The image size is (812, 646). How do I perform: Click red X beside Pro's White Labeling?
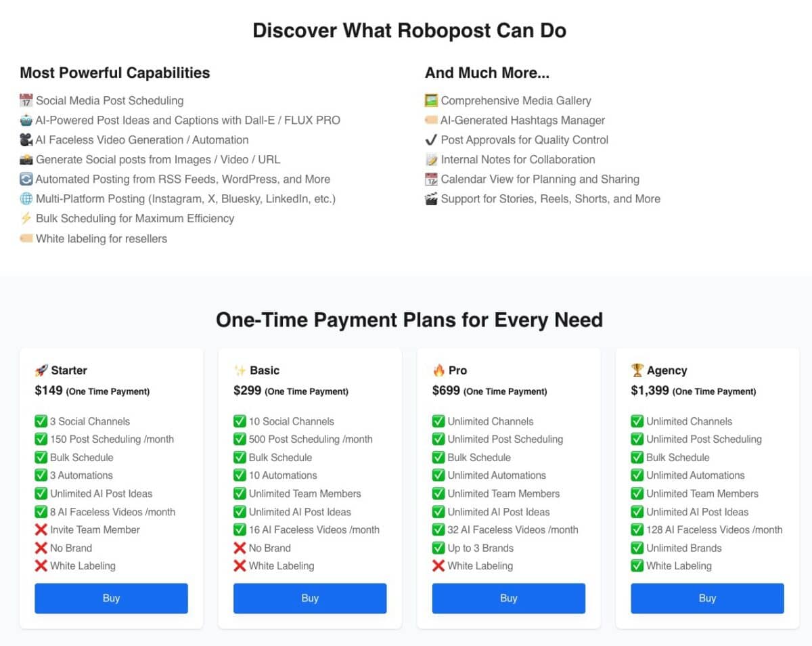click(x=438, y=566)
